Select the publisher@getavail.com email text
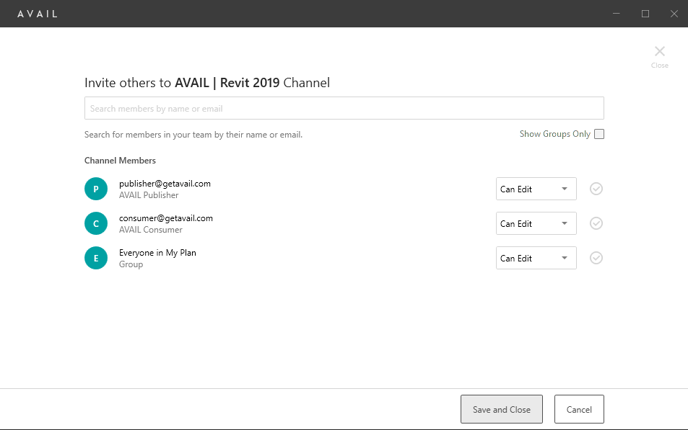Screen dimensions: 688x430 coord(165,183)
